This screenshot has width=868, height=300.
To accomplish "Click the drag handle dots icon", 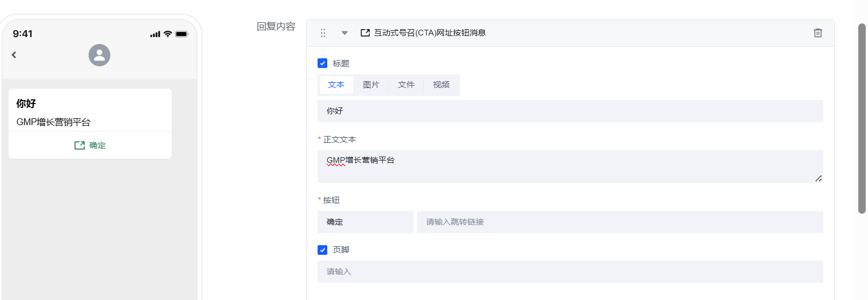I will [x=323, y=33].
